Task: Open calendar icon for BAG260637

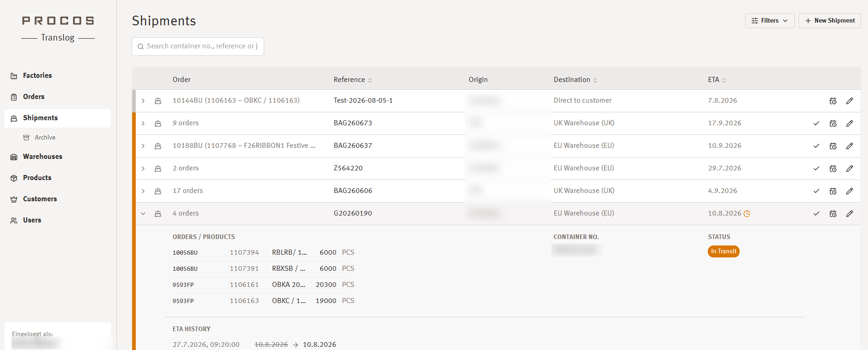Action: [833, 146]
